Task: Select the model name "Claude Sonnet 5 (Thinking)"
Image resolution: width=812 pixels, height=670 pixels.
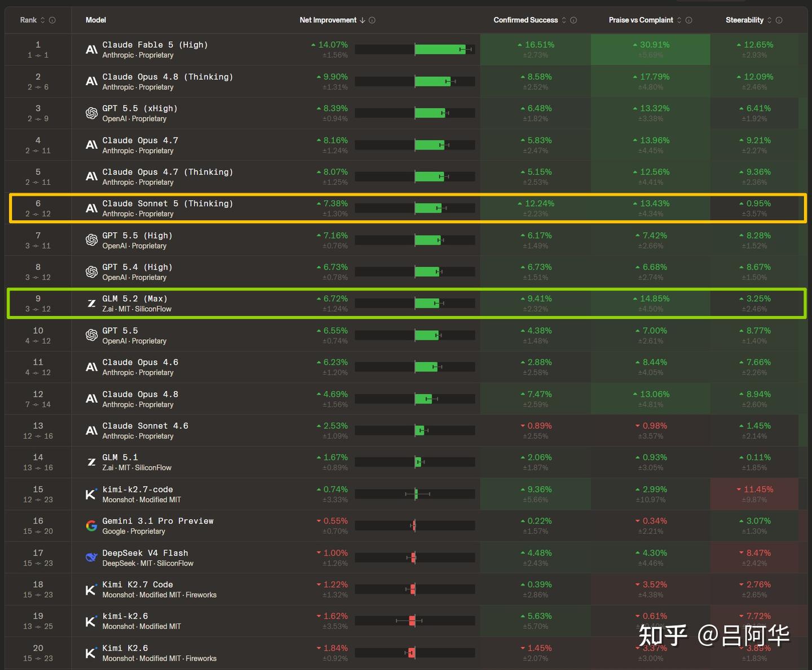Action: pos(167,203)
